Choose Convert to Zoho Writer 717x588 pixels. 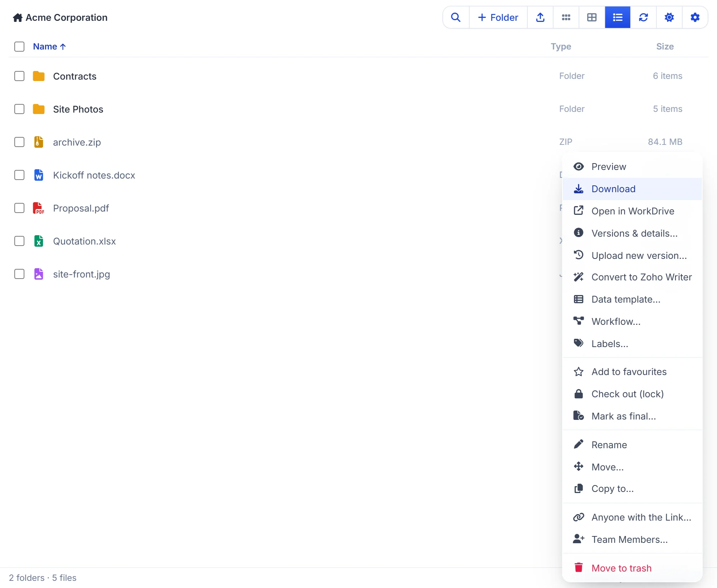tap(632, 277)
